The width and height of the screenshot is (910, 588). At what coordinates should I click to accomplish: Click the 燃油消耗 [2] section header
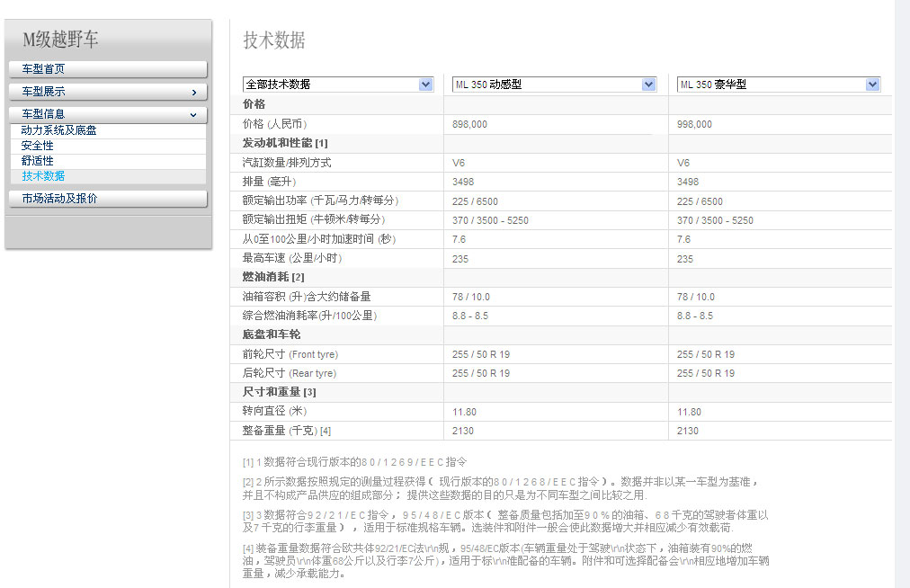click(273, 277)
